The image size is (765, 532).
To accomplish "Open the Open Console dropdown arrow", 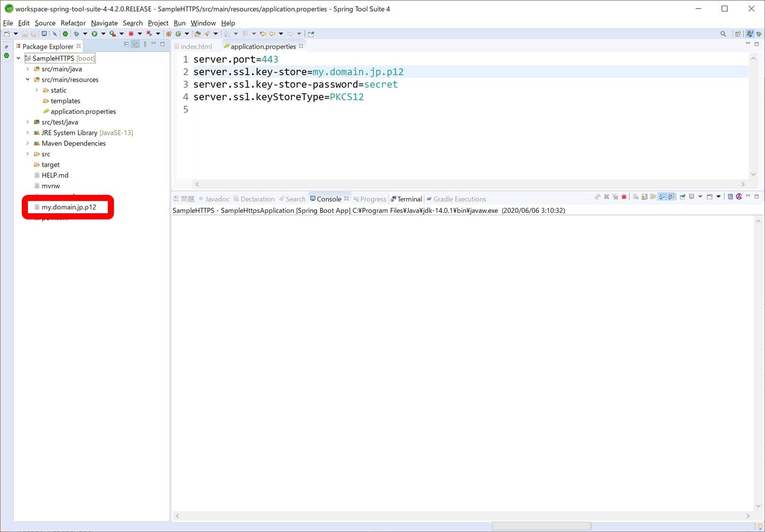I will point(719,197).
